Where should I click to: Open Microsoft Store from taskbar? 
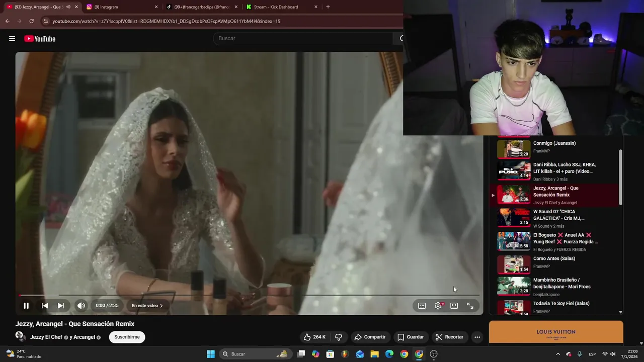tap(330, 354)
